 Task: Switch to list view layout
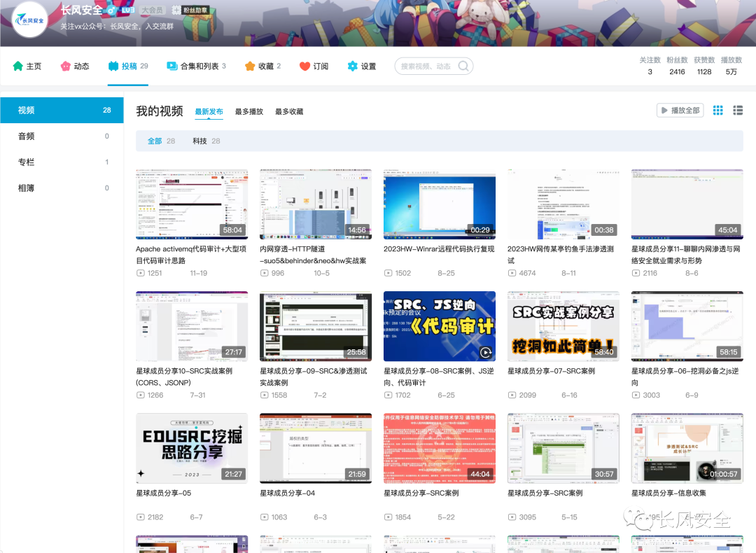pos(738,111)
